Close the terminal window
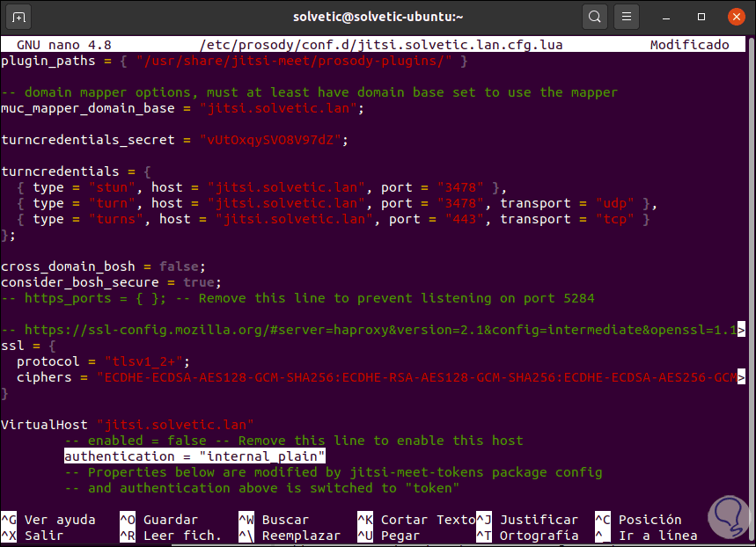756x547 pixels. tap(737, 17)
